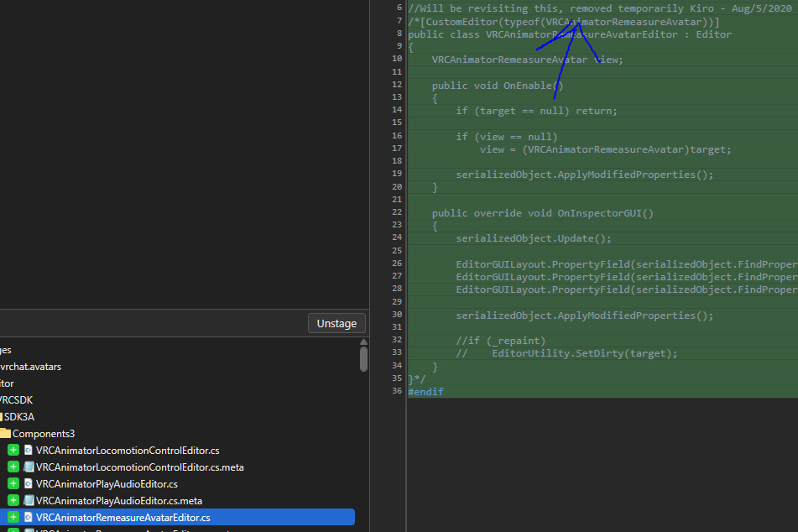Select VRCAnimatorLocomotionControlEditor.cs file name
This screenshot has height=532, width=798.
128,451
